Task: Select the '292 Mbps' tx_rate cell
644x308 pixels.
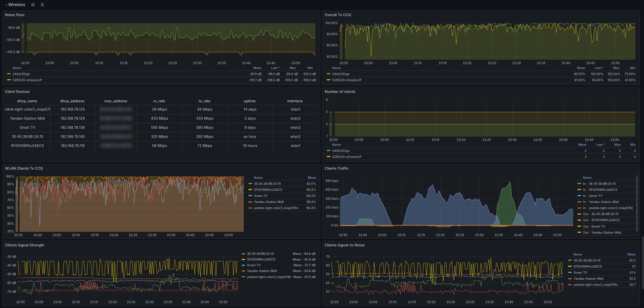Action: (x=204, y=137)
